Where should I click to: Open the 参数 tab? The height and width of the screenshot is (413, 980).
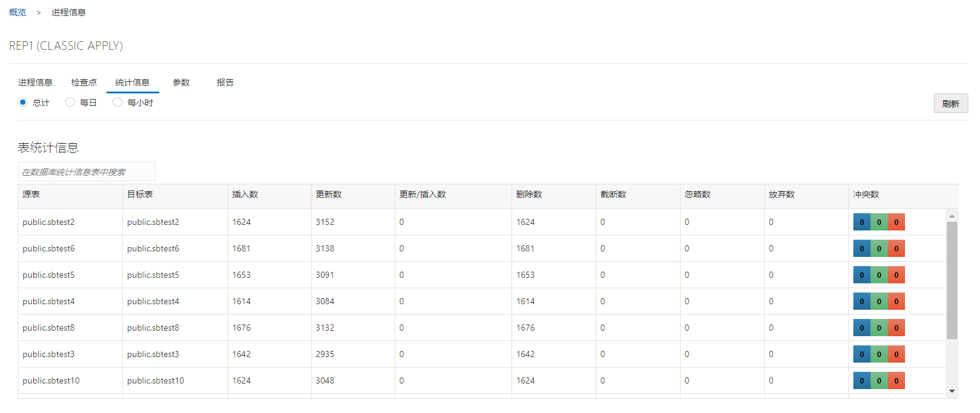point(181,82)
